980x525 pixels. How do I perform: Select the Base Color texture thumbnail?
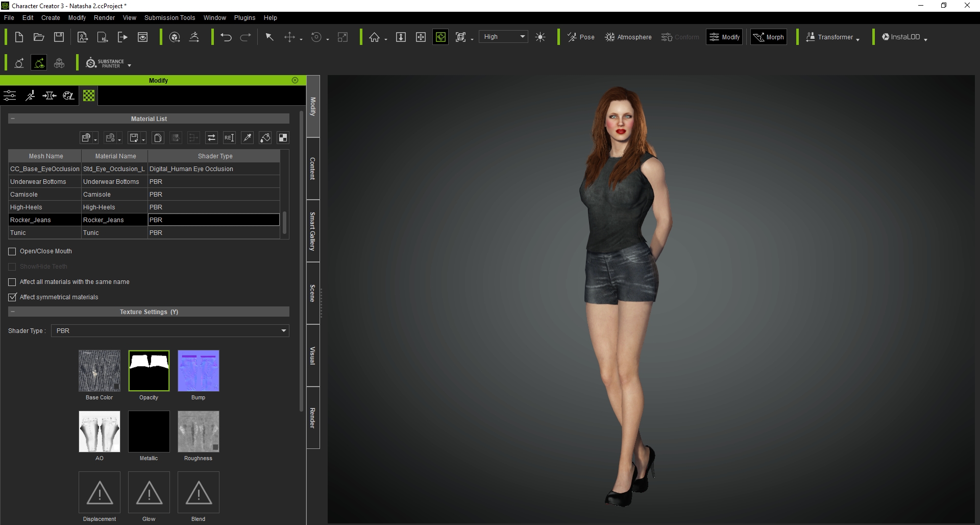coord(100,371)
